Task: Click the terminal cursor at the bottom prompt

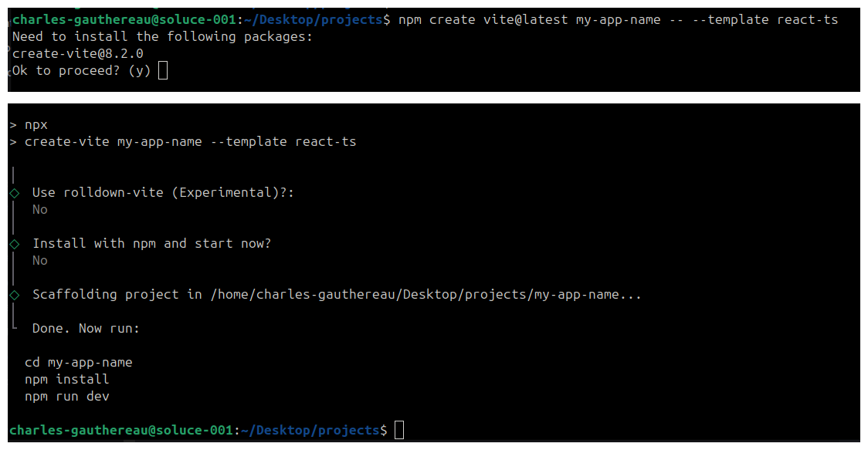Action: coord(398,430)
